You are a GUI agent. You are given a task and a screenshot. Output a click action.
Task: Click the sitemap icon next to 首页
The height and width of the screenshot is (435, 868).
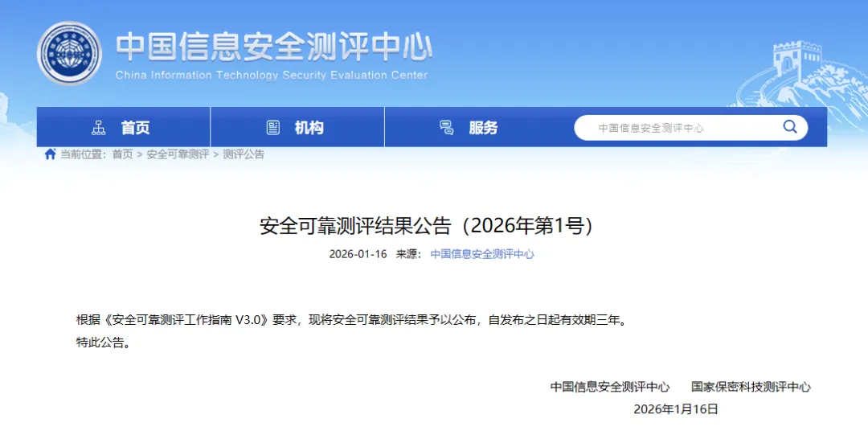tap(99, 128)
